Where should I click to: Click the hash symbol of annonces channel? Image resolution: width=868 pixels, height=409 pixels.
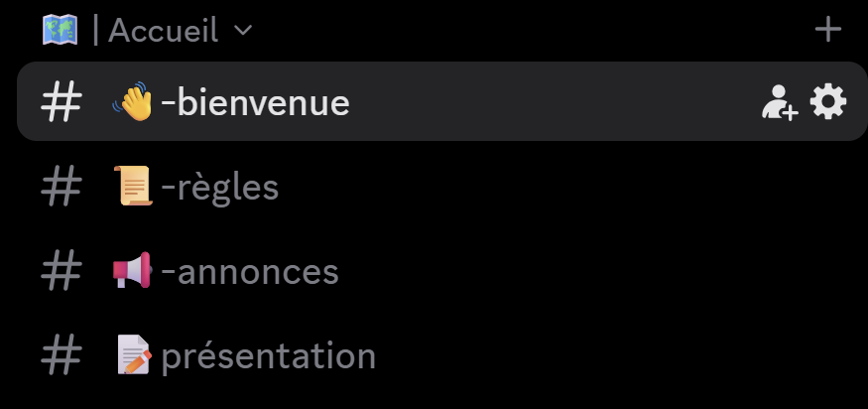coord(61,271)
